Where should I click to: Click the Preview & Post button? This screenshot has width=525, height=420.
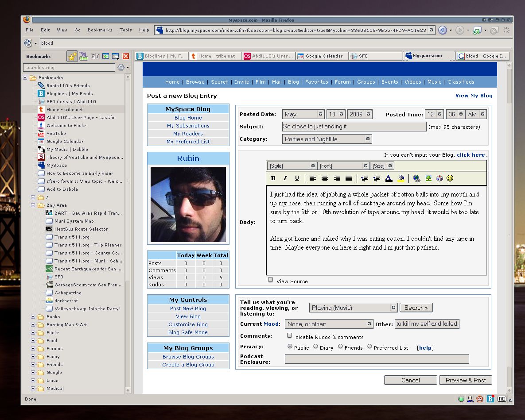[x=465, y=380]
